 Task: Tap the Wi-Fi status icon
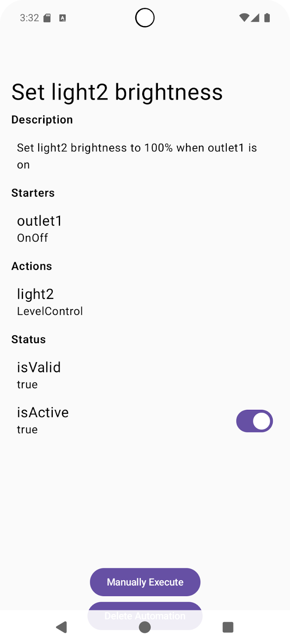tap(244, 18)
